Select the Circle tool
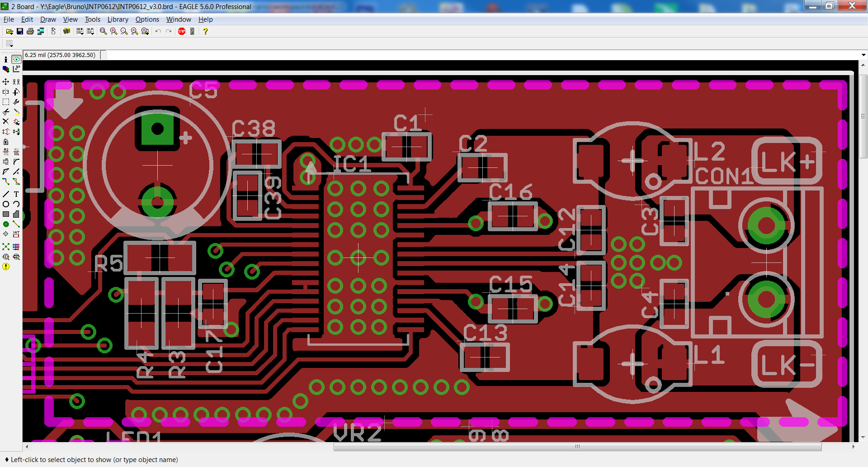 click(6, 204)
